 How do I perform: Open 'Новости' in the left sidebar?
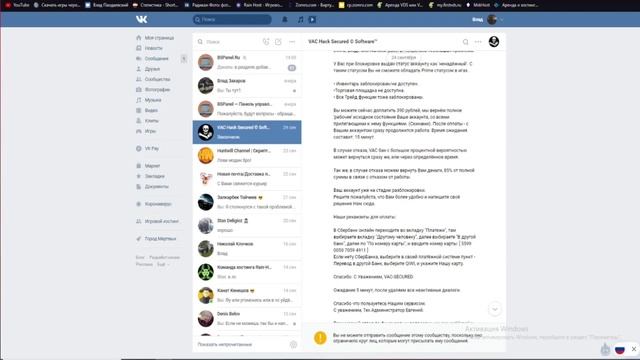153,48
